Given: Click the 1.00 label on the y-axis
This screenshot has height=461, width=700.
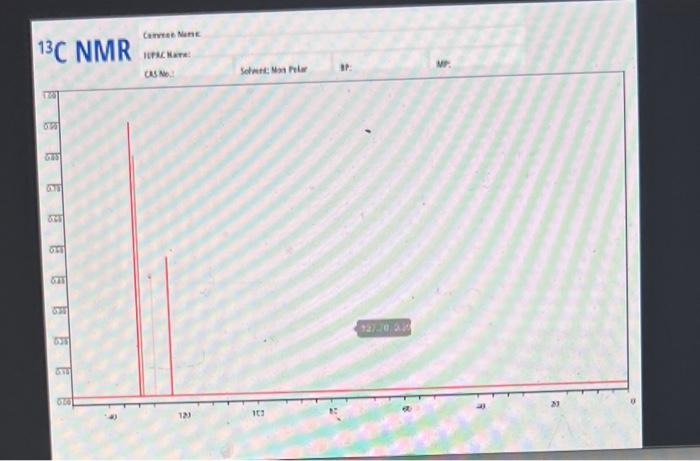Looking at the screenshot, I should (49, 96).
